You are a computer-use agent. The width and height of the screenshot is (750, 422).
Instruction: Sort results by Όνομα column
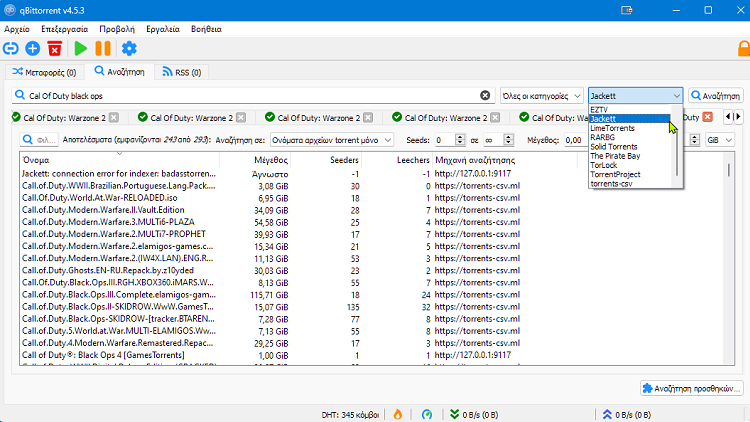(120, 160)
